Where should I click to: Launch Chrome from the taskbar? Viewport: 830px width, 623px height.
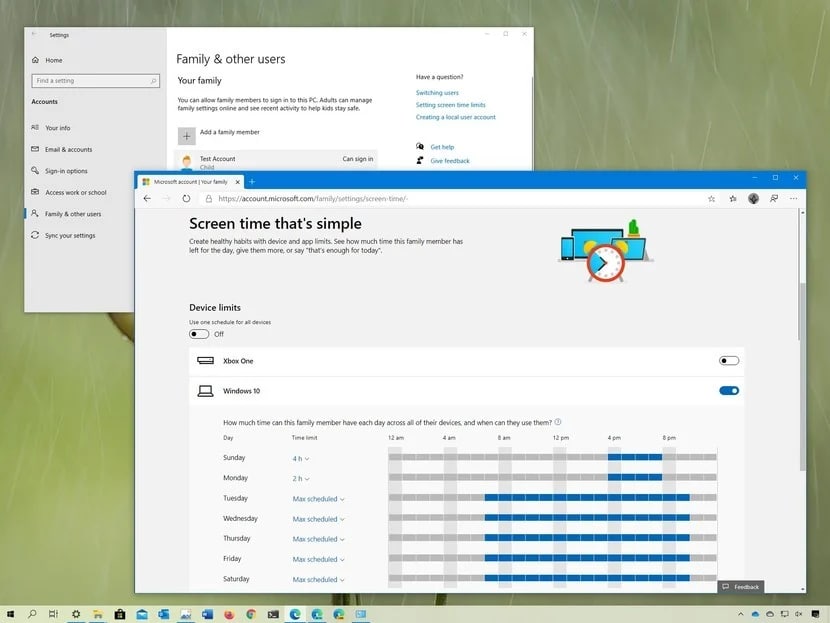click(251, 614)
